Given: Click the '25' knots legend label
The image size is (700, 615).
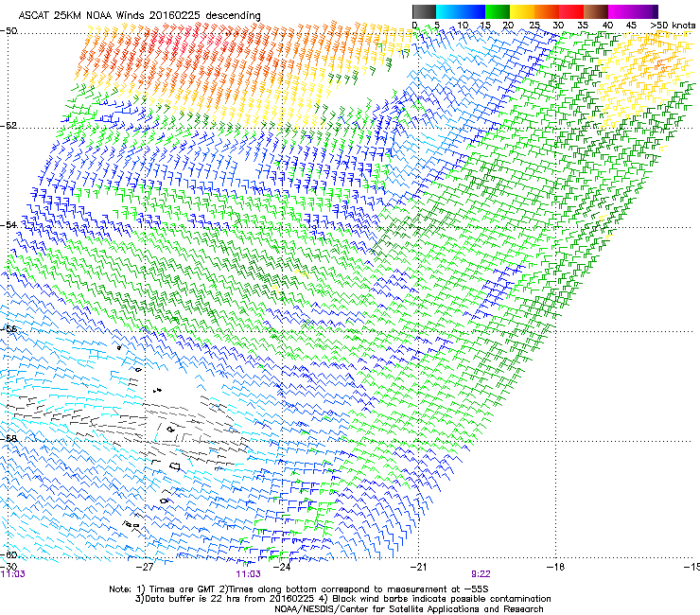Looking at the screenshot, I should (534, 26).
